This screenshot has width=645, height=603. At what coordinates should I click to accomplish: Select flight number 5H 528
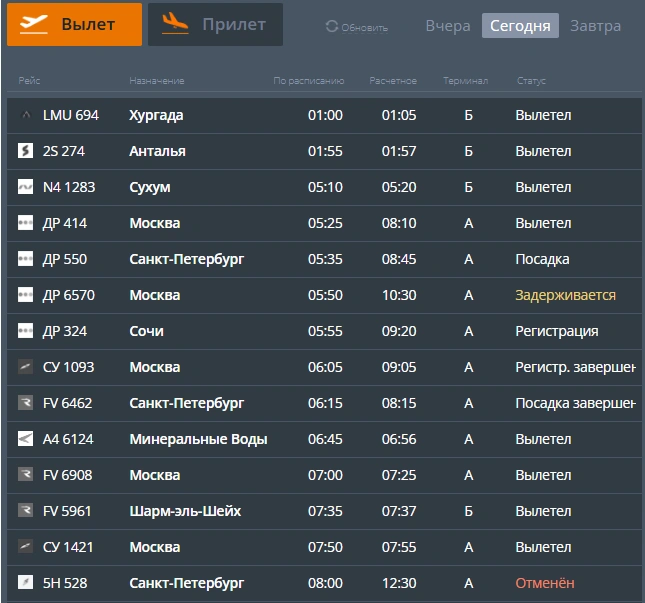click(65, 583)
